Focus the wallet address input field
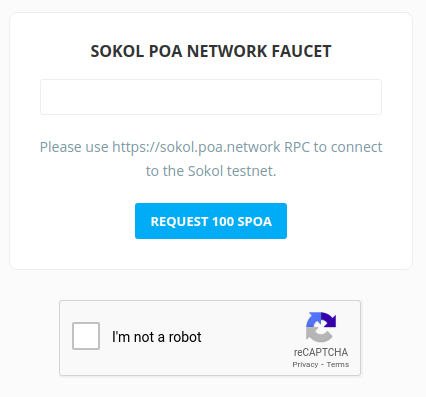Viewport: 426px width, 397px height. point(211,97)
